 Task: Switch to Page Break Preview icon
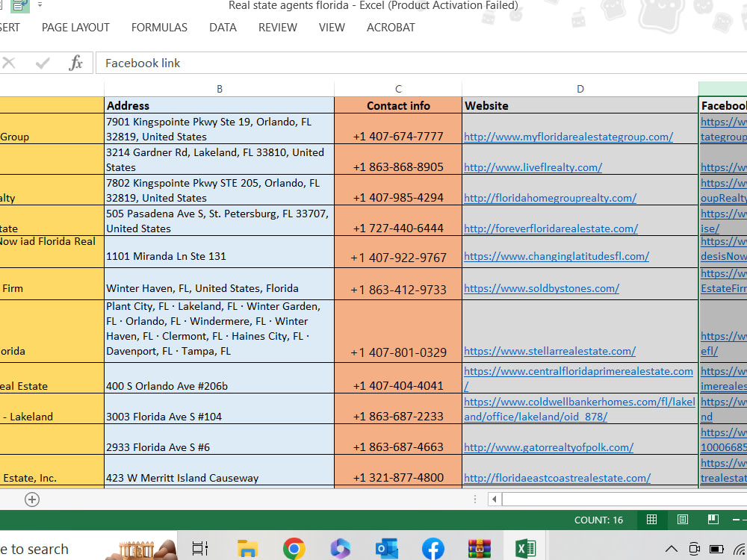point(713,520)
